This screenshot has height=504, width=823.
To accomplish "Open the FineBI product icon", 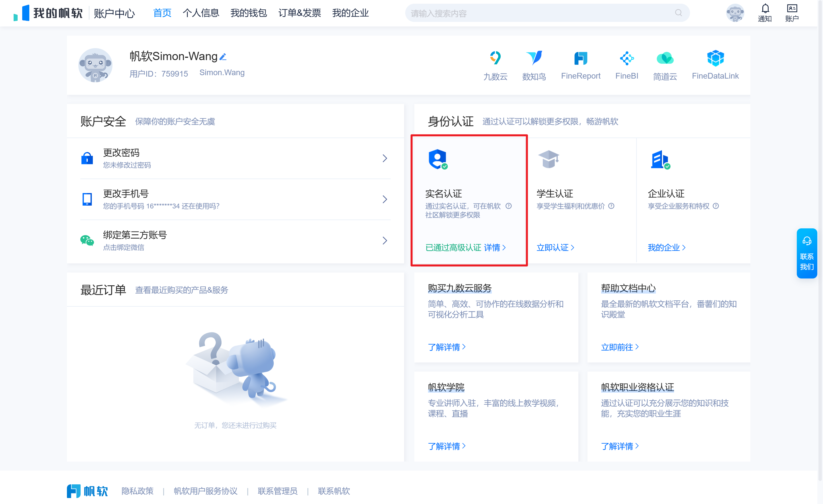I will point(627,58).
